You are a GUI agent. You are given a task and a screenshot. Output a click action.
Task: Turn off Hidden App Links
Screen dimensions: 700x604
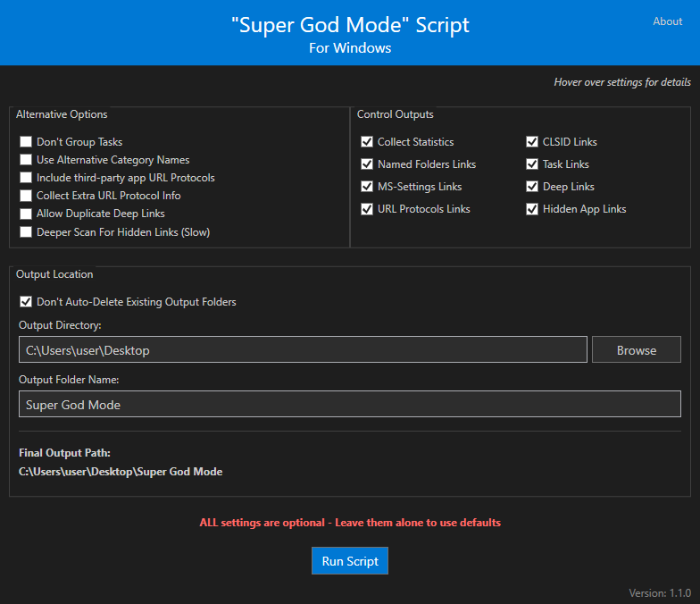532,209
